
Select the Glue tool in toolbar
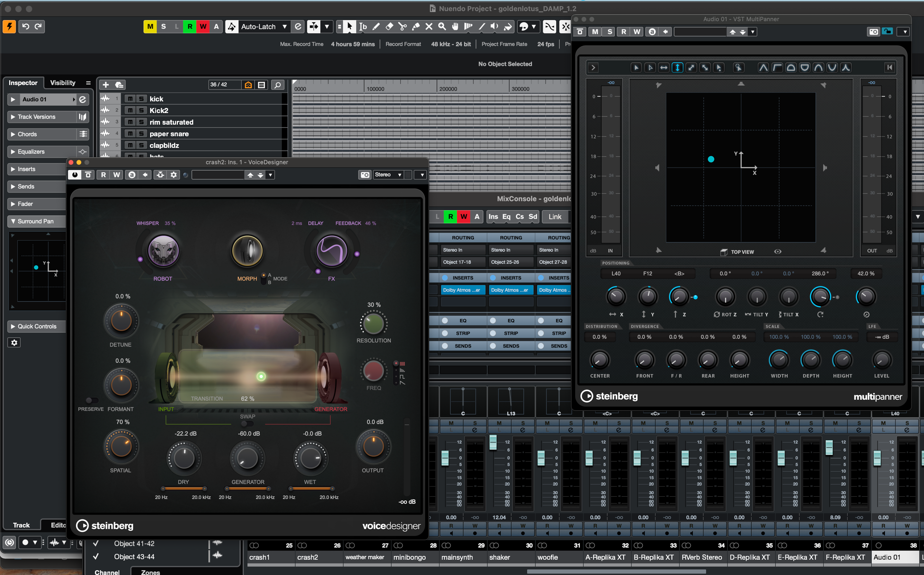click(415, 26)
